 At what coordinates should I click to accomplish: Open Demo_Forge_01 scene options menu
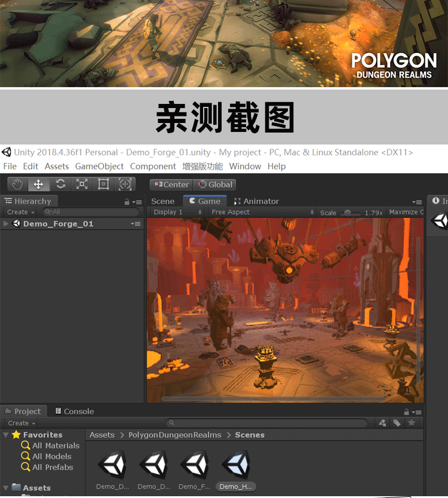coord(136,223)
